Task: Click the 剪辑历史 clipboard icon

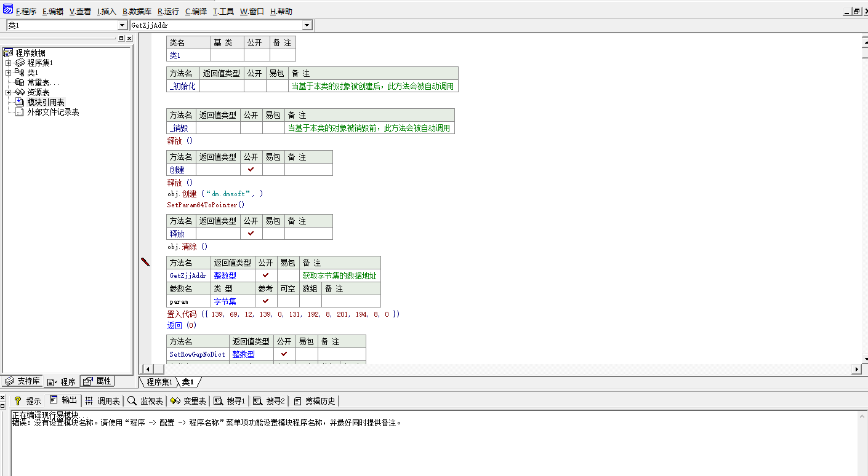Action: coord(297,400)
